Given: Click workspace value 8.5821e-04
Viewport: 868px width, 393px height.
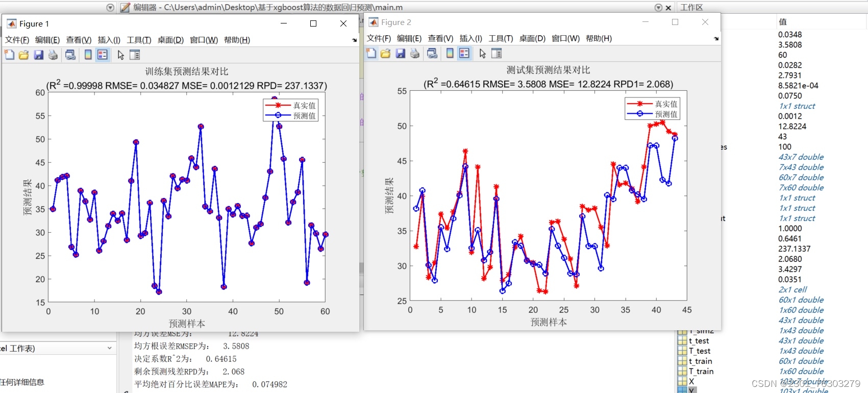Looking at the screenshot, I should pos(798,86).
